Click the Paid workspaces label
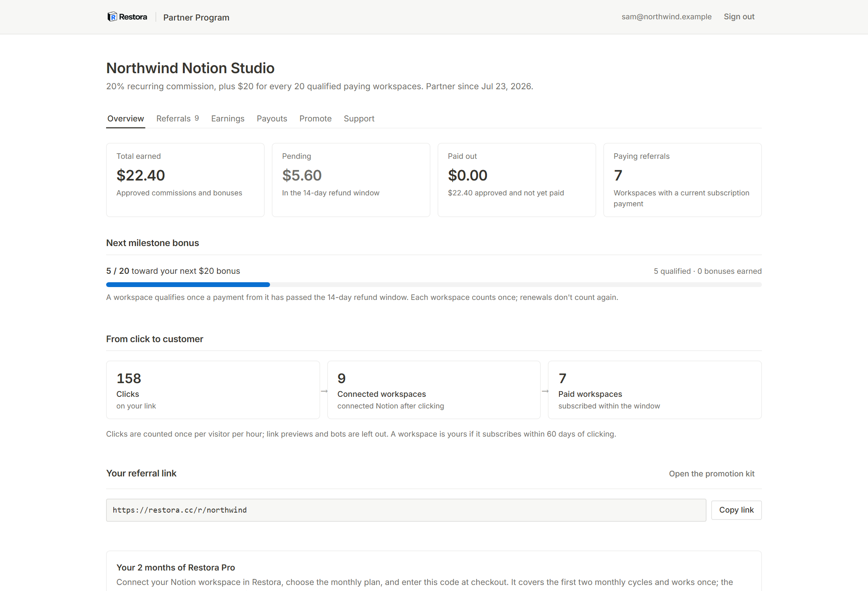Screen dimensions: 868x591 click(x=590, y=394)
